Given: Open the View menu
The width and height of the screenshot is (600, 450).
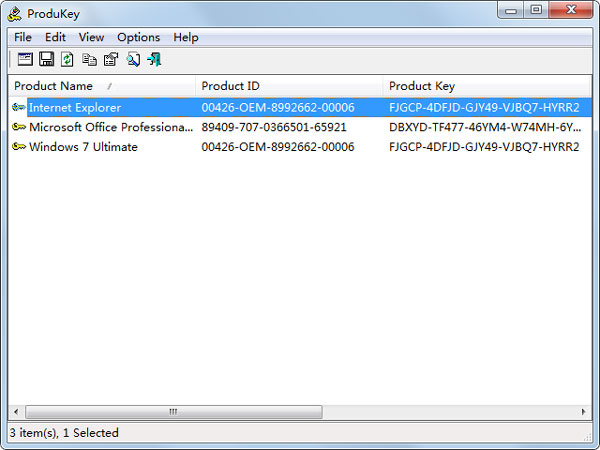Looking at the screenshot, I should (91, 37).
